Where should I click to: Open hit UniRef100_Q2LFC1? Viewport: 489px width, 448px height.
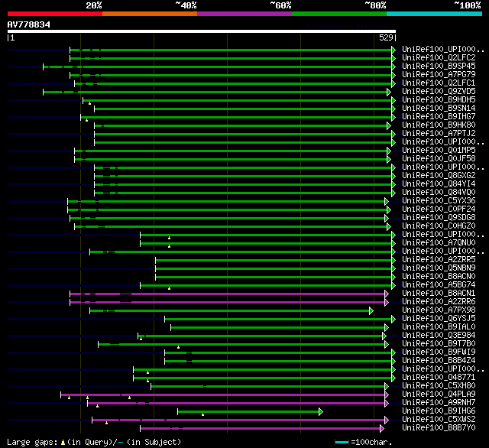click(x=439, y=83)
